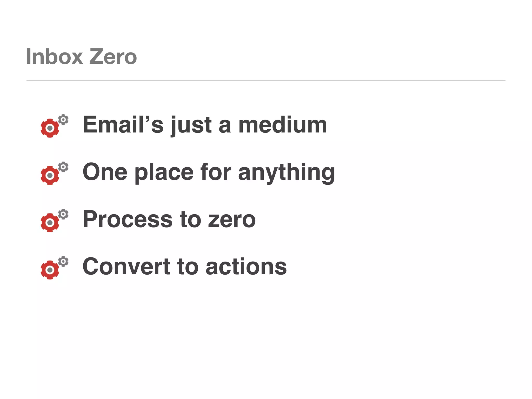Click the red gear beside Email's just a medium
The height and width of the screenshot is (399, 532).
(50, 128)
